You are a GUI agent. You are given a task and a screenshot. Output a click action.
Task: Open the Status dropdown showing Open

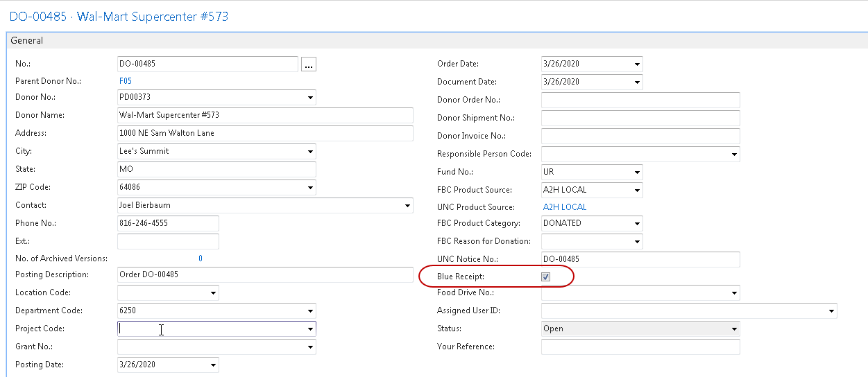pos(734,329)
